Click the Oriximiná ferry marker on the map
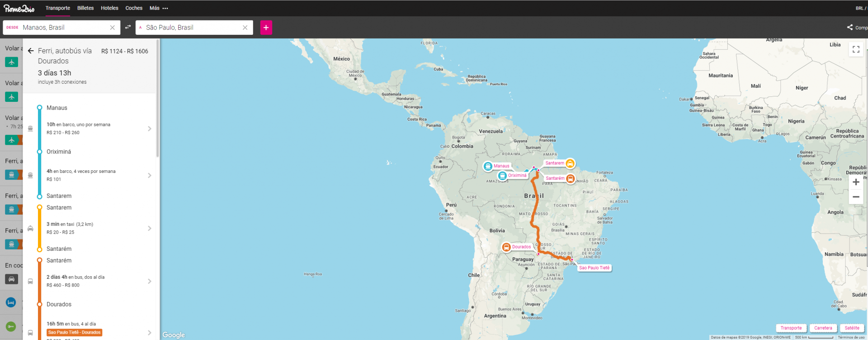868x340 pixels. click(x=502, y=176)
